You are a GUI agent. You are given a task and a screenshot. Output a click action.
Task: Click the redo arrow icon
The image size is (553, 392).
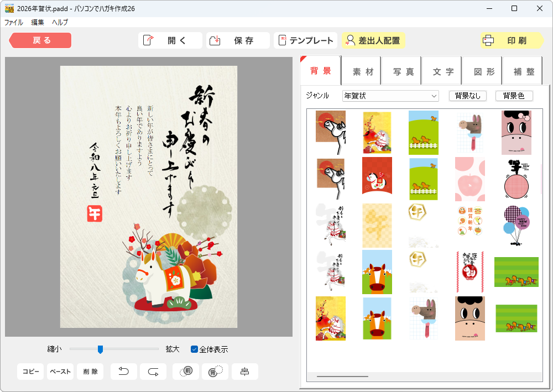click(153, 372)
